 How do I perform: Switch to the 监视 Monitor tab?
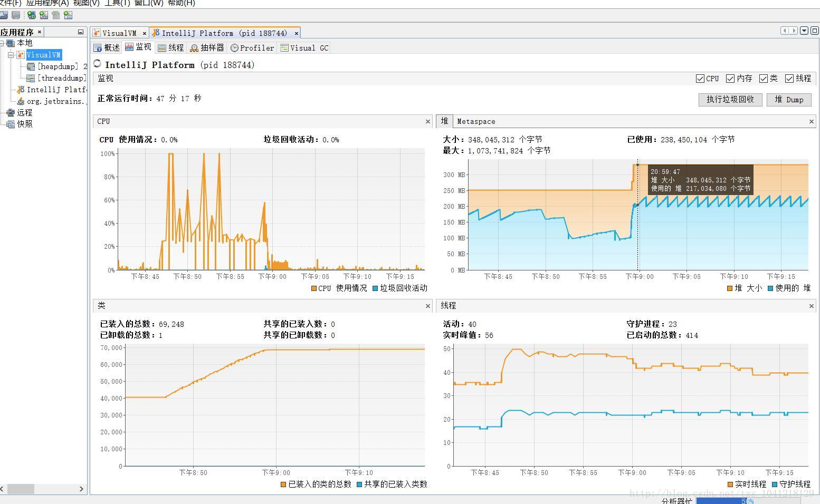[x=138, y=47]
